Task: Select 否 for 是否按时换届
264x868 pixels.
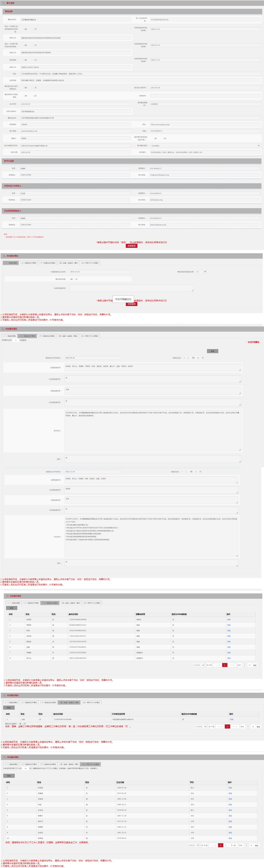Action: point(75,279)
